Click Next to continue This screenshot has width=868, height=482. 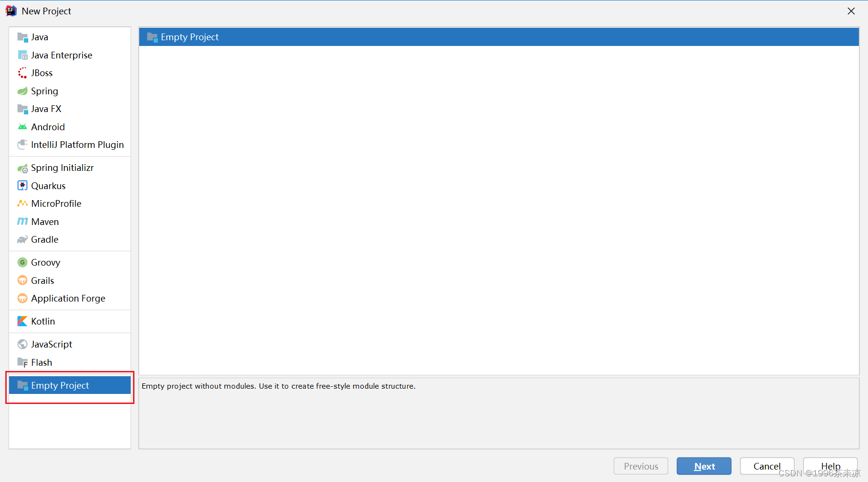[x=704, y=466]
